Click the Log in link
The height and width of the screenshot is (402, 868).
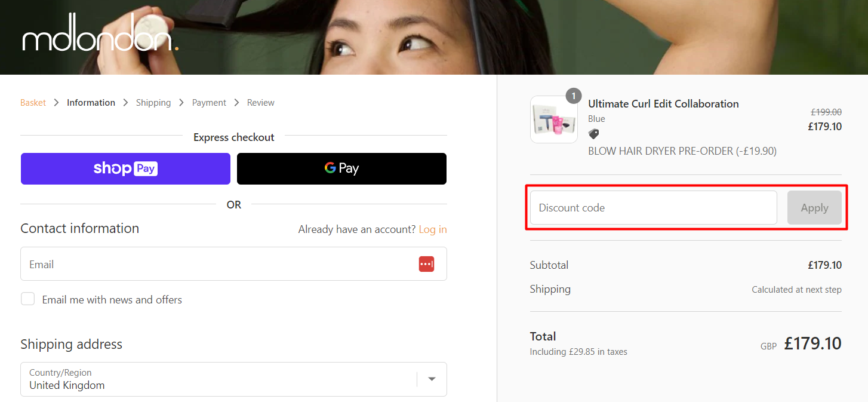coord(433,229)
